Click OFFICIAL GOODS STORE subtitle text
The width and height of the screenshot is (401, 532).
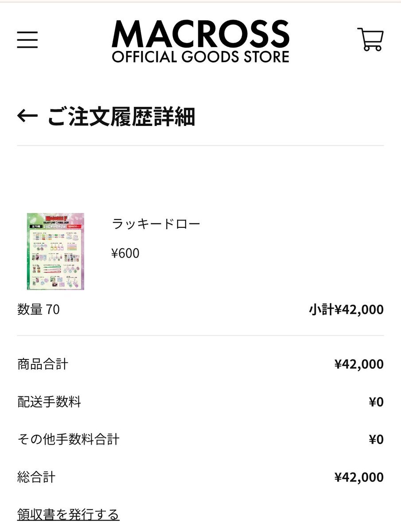click(x=201, y=56)
